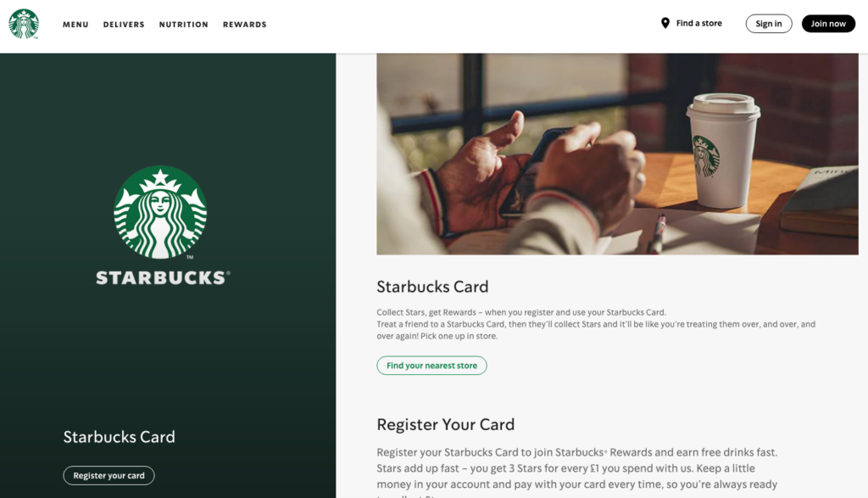This screenshot has width=868, height=498.
Task: Click the Sign in button
Action: click(768, 24)
